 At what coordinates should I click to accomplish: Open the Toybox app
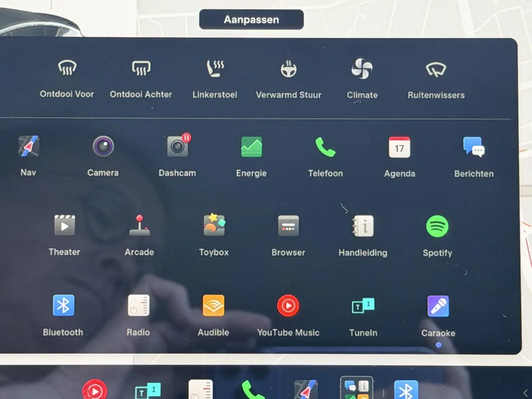[x=214, y=225]
